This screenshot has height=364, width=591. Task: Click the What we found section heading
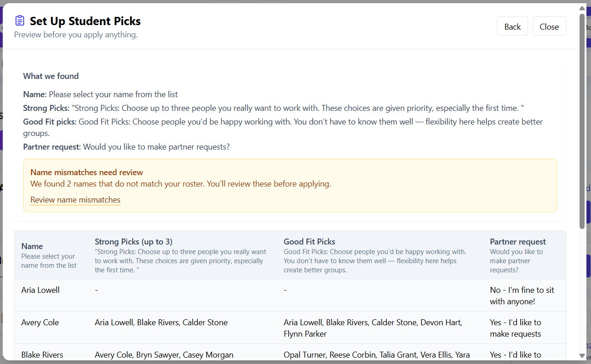[x=51, y=76]
